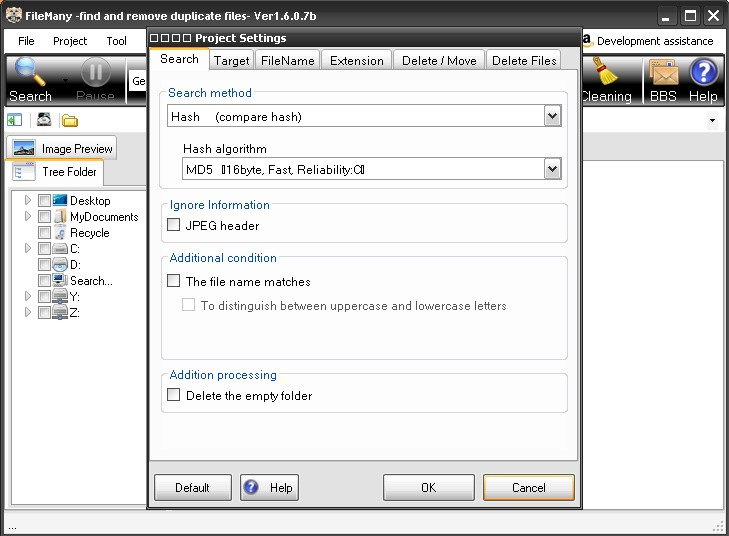Click the FileMany application title icon

[x=14, y=15]
